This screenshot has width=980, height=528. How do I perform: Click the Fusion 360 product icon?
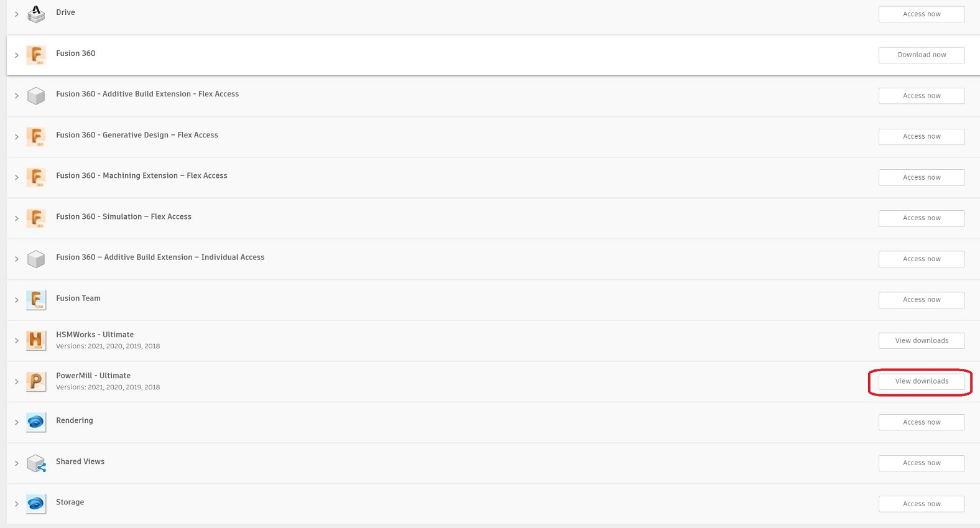click(36, 55)
